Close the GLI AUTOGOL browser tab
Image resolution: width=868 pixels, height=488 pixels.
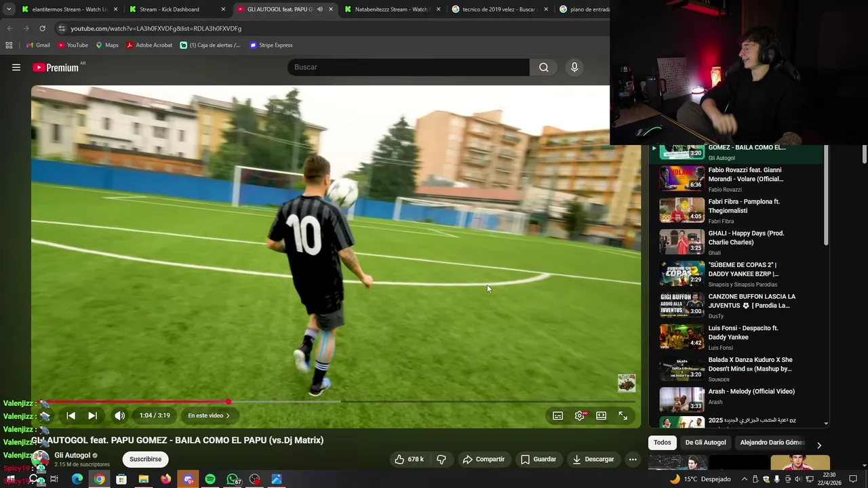[331, 9]
